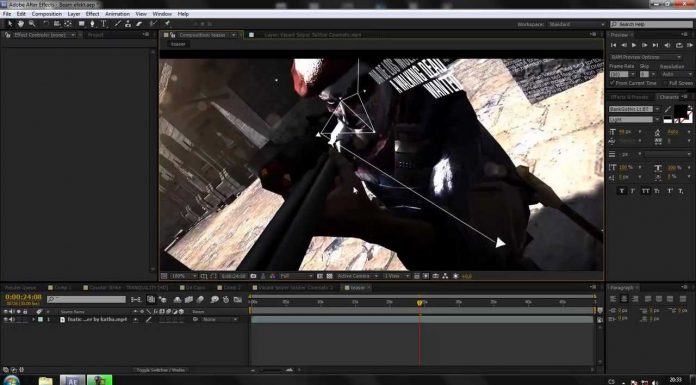Enable motion blur for the composition

[x=200, y=300]
